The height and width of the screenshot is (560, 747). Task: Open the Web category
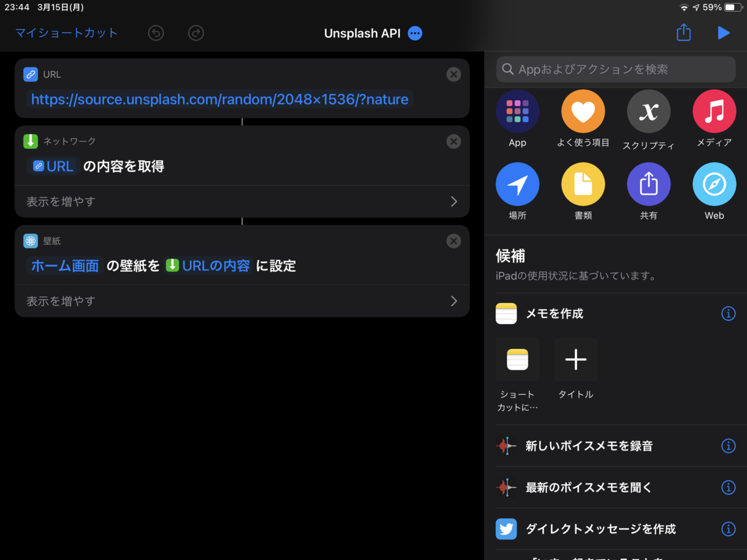tap(714, 192)
